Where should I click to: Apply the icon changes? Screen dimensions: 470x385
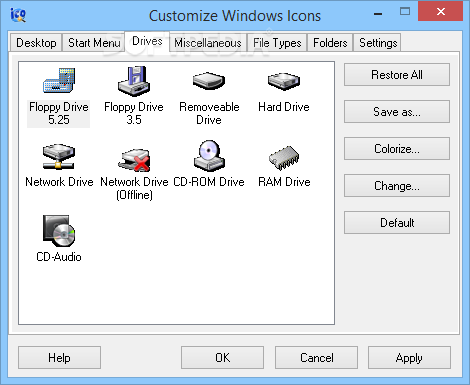409,358
